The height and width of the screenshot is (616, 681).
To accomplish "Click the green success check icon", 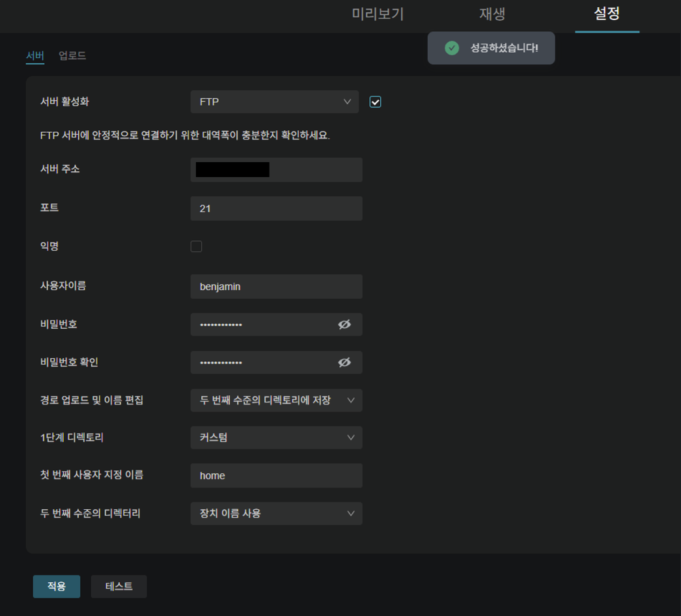I will click(x=452, y=48).
